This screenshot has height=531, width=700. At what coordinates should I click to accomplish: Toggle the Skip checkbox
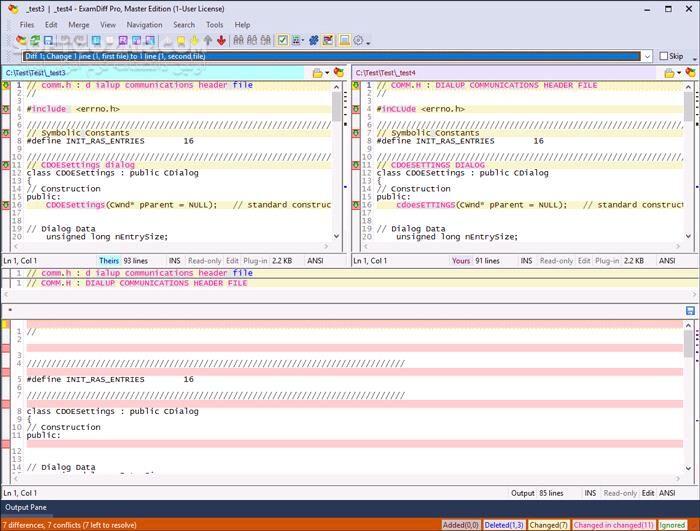(x=665, y=57)
